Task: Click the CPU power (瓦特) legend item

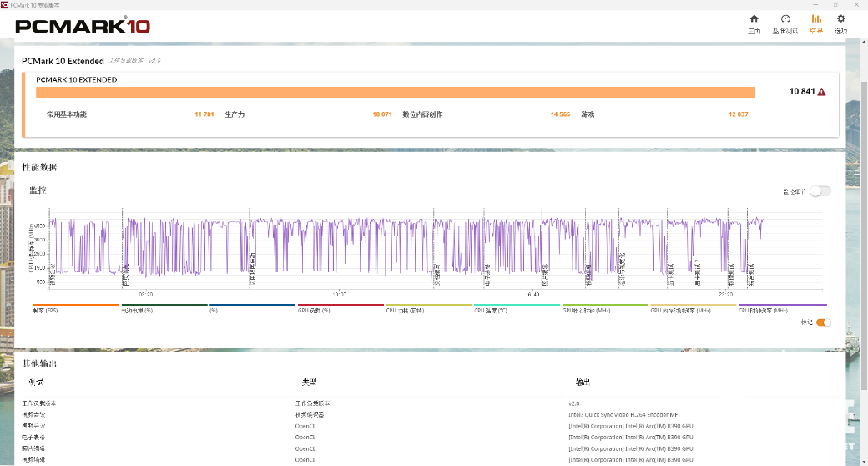Action: 429,310
